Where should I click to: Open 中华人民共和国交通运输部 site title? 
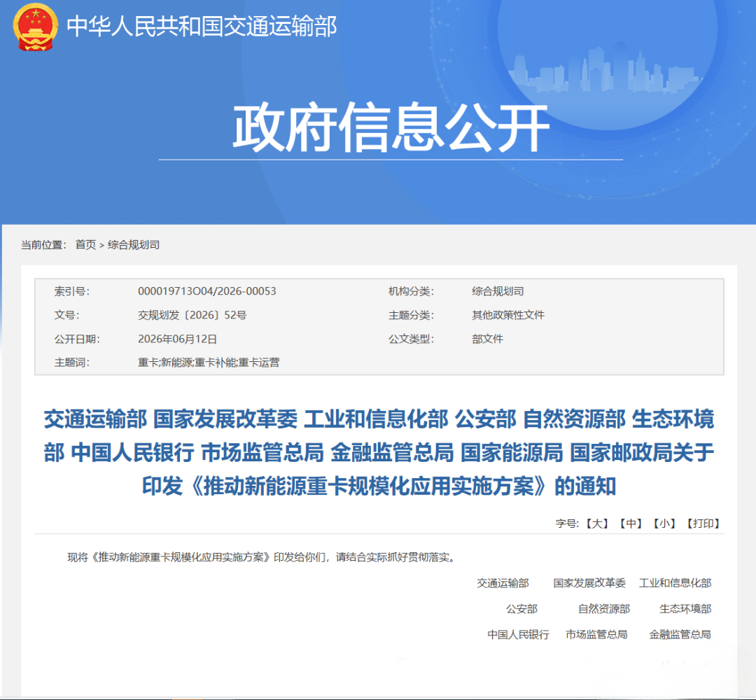click(x=202, y=26)
